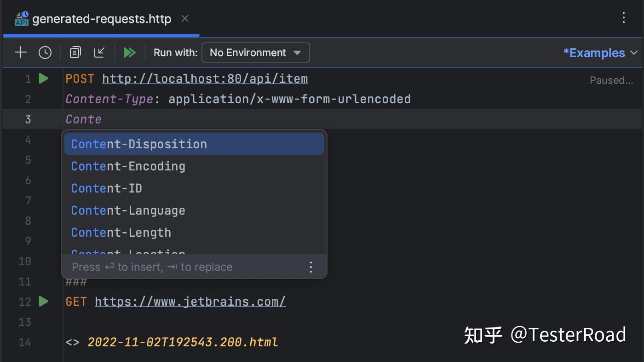Expand the *Examples run configuration dropdown
The width and height of the screenshot is (644, 362).
click(x=598, y=53)
